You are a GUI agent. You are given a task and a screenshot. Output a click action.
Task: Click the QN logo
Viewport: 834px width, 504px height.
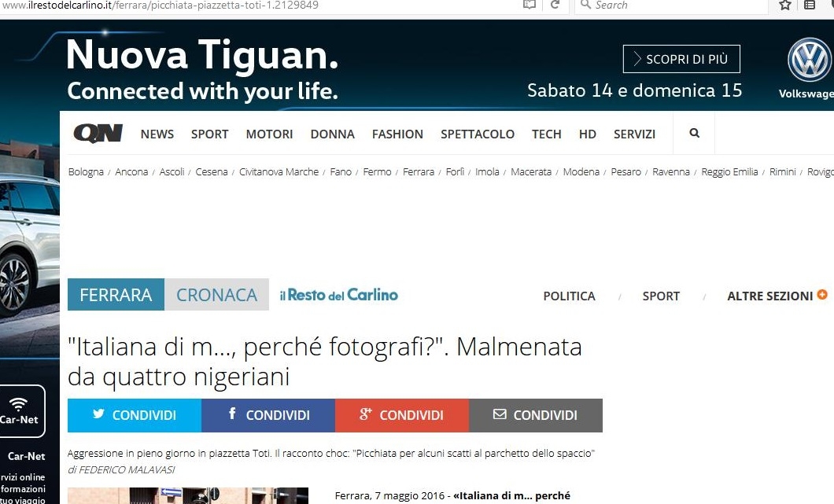pyautogui.click(x=98, y=133)
